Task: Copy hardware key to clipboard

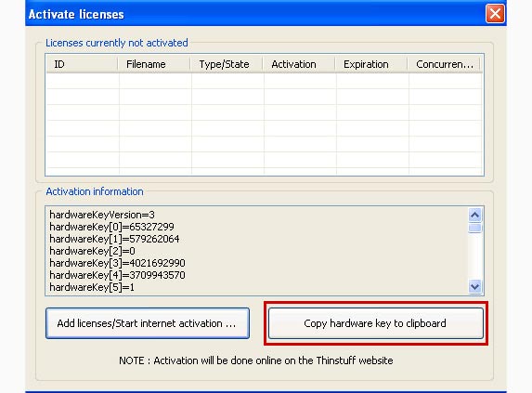Action: [376, 323]
